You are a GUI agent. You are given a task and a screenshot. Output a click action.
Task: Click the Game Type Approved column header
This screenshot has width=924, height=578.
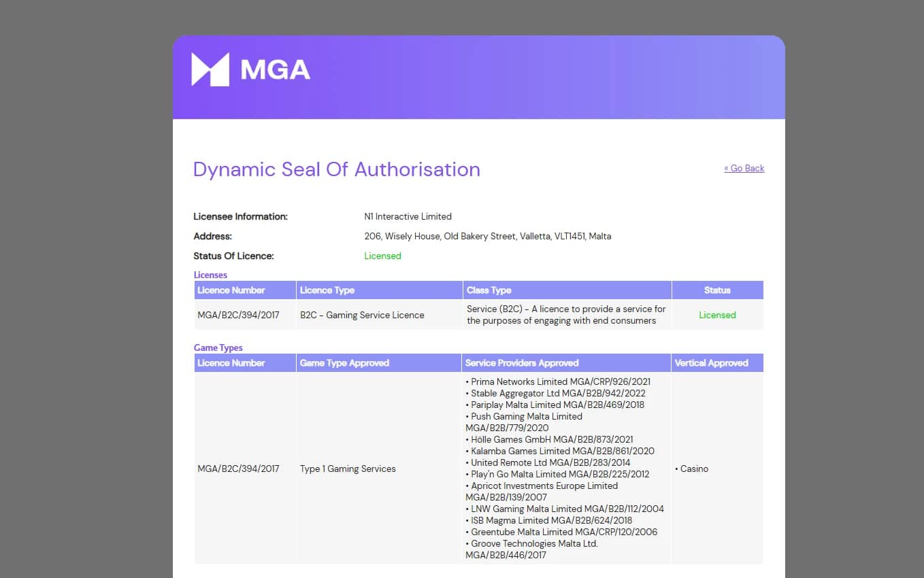344,363
